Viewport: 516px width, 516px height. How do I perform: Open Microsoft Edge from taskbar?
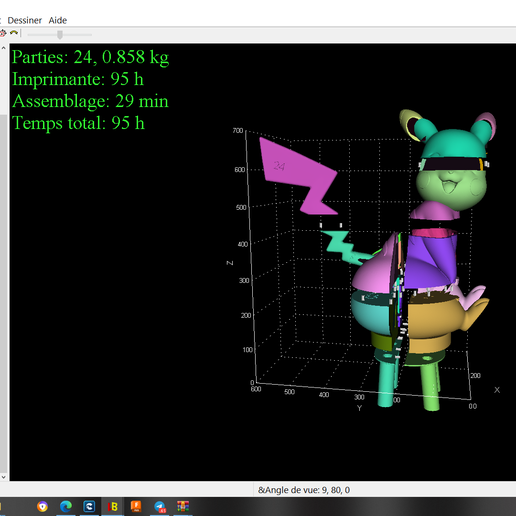(x=66, y=506)
